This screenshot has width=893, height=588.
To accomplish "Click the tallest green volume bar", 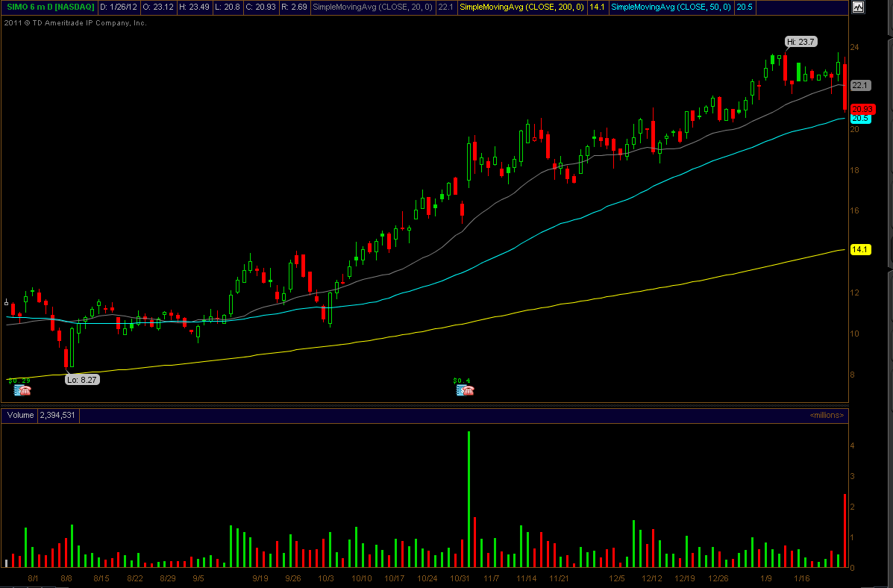I will coord(469,499).
